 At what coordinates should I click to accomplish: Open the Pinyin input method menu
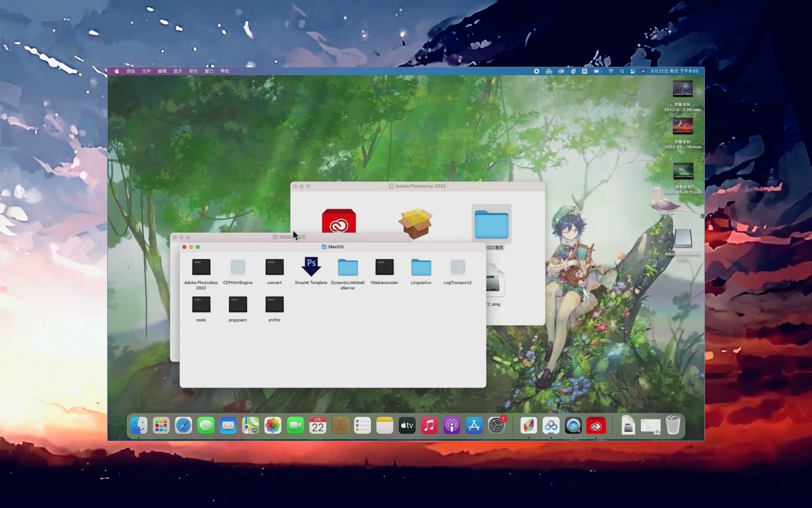click(x=585, y=71)
